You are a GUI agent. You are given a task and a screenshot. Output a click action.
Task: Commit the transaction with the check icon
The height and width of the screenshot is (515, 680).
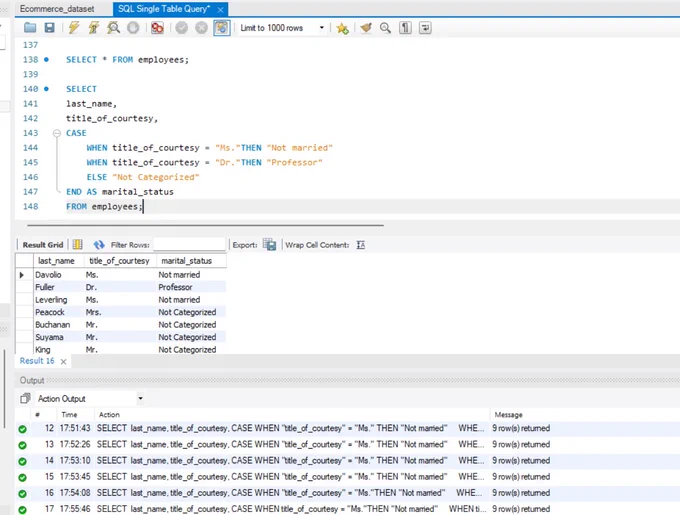click(181, 28)
